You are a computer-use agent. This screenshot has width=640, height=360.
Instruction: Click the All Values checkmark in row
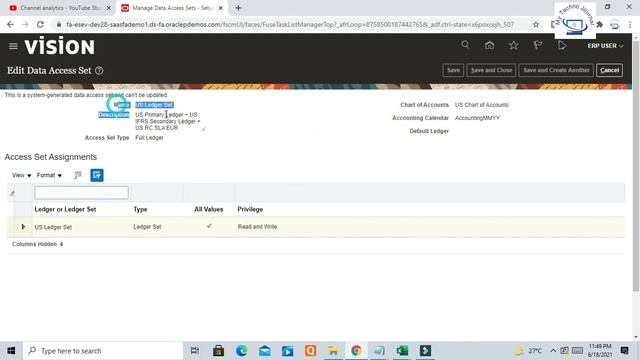coord(209,226)
